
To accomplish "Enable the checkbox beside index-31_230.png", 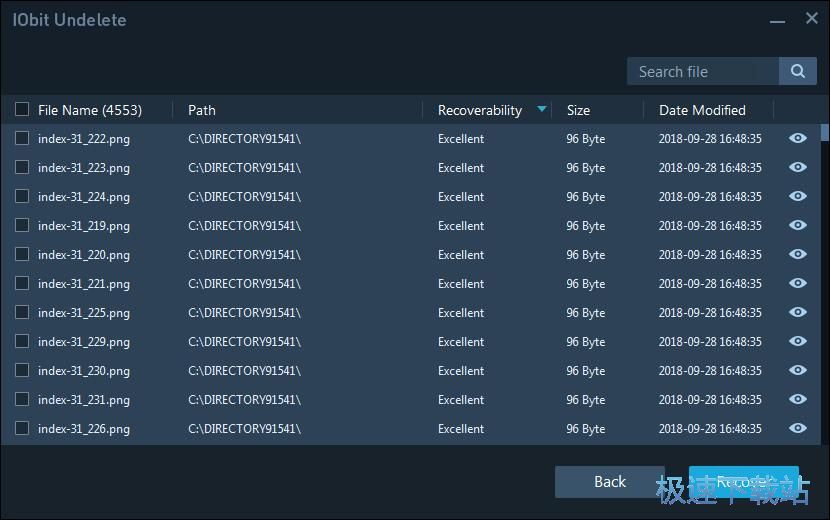I will (x=22, y=371).
